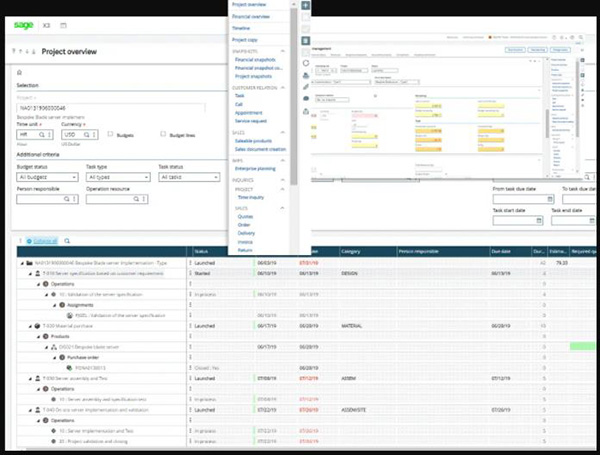Collapse the T-020 Material purchase tree node

(30, 326)
